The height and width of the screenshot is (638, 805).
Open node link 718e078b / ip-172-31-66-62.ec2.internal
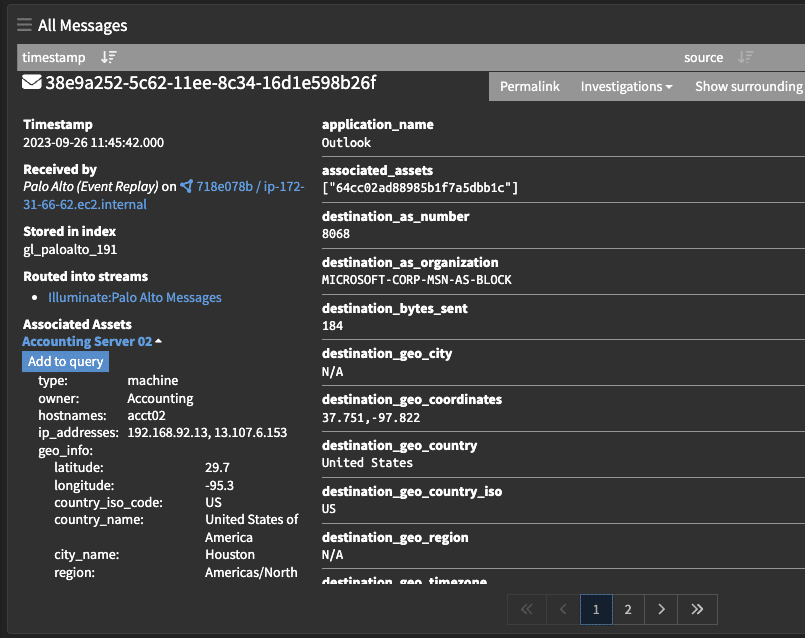[248, 187]
